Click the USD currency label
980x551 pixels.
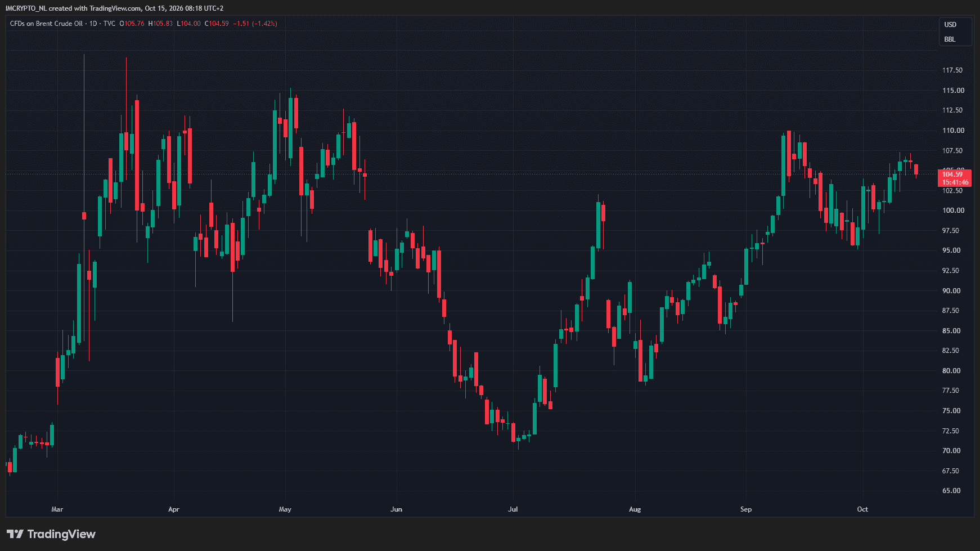(x=950, y=25)
